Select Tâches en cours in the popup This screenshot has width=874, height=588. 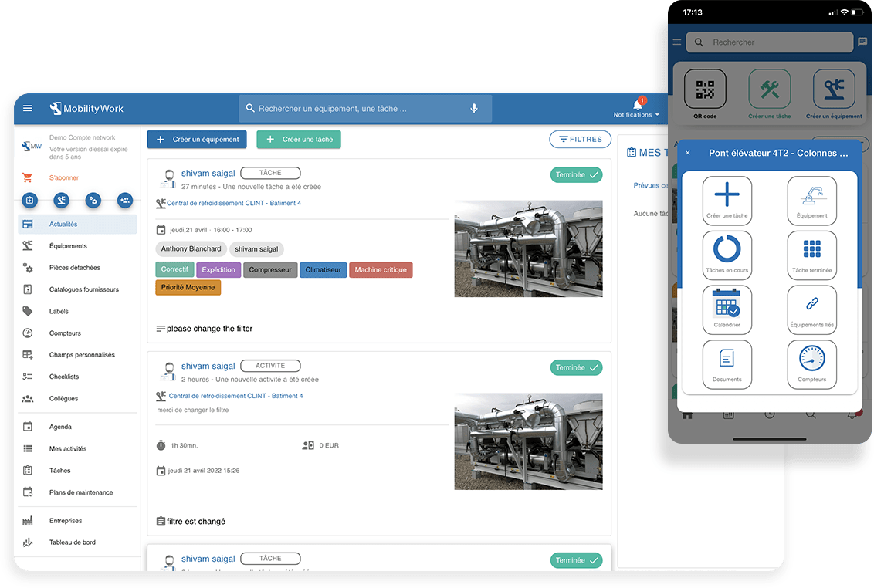pyautogui.click(x=727, y=255)
